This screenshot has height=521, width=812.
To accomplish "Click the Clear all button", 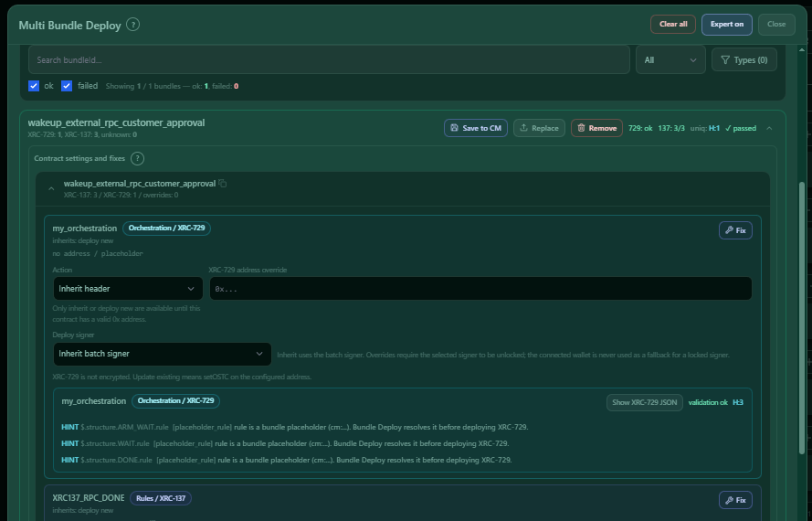I will click(x=672, y=25).
